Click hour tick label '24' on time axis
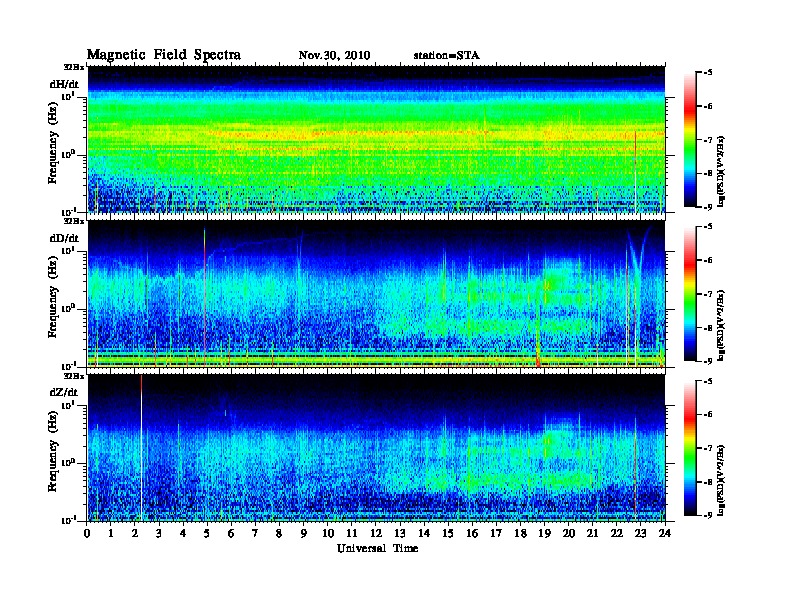Image resolution: width=792 pixels, height=612 pixels. tap(665, 533)
